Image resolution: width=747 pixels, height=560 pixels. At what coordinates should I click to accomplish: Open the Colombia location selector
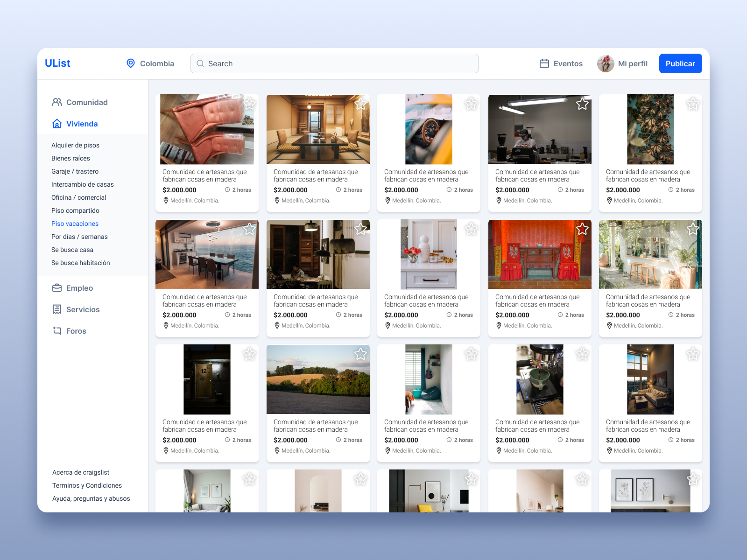pyautogui.click(x=157, y=63)
